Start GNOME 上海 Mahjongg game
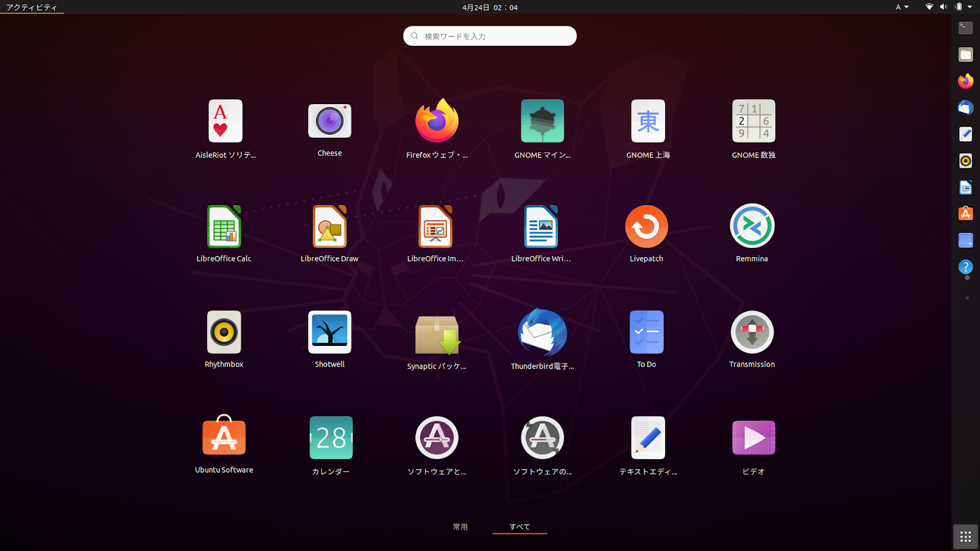 (647, 121)
